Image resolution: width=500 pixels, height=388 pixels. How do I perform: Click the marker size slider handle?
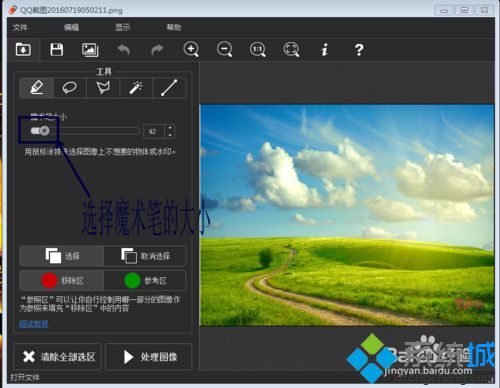tap(40, 131)
